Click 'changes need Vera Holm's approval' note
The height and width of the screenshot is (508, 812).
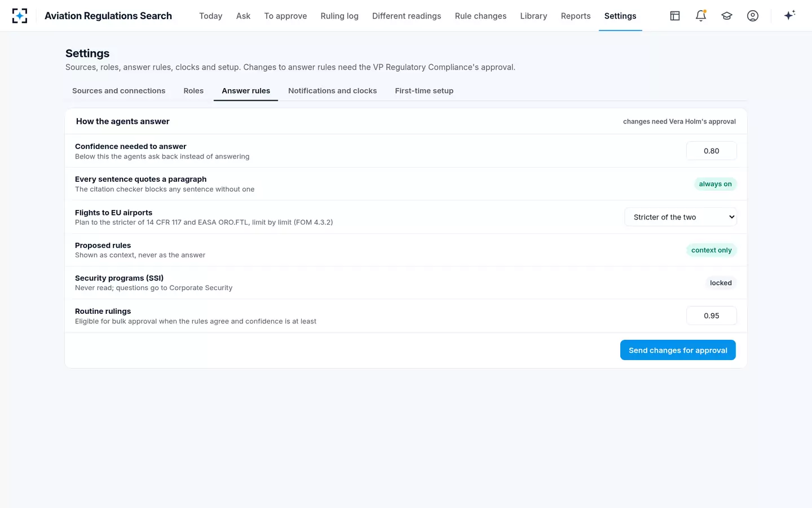coord(679,121)
